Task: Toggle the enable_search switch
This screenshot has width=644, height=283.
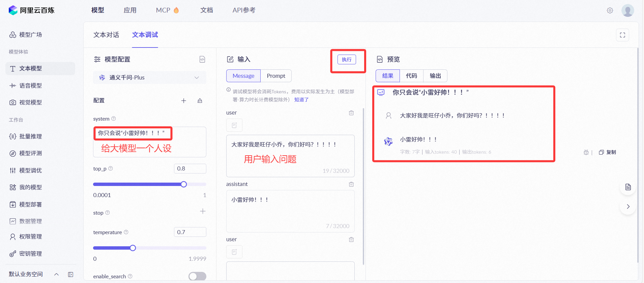Action: pos(197,276)
